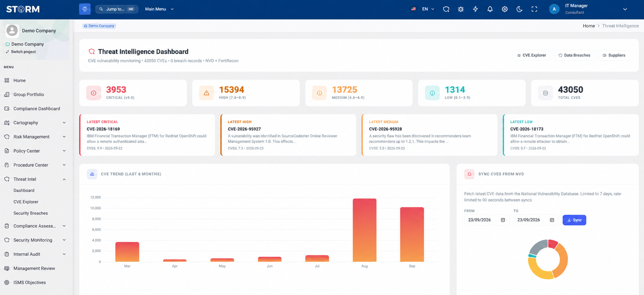Click the Total CVEs database icon
The height and width of the screenshot is (295, 644).
[x=545, y=93]
